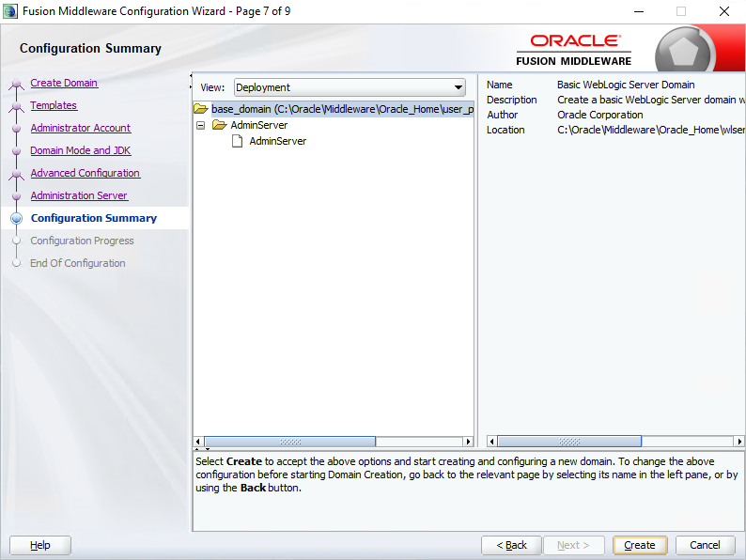Viewport: 746px width, 560px height.
Task: Collapse the AdminServer folder node
Action: (201, 125)
